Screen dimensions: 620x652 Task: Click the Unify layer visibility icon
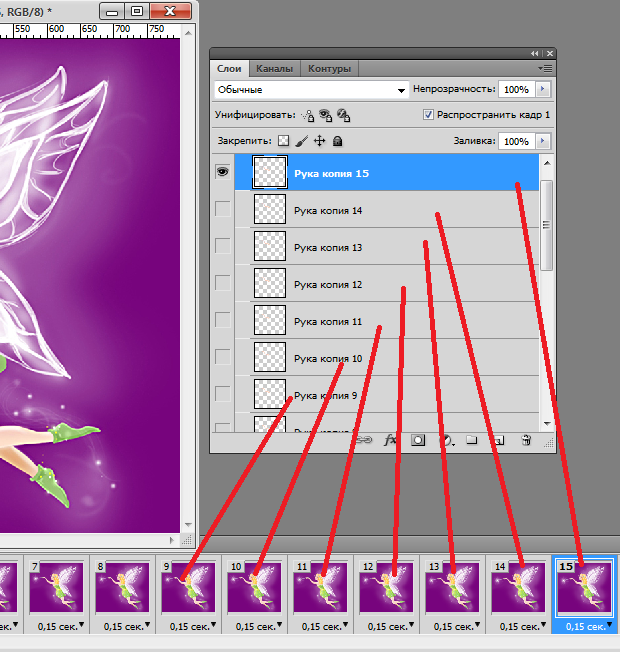pos(326,115)
